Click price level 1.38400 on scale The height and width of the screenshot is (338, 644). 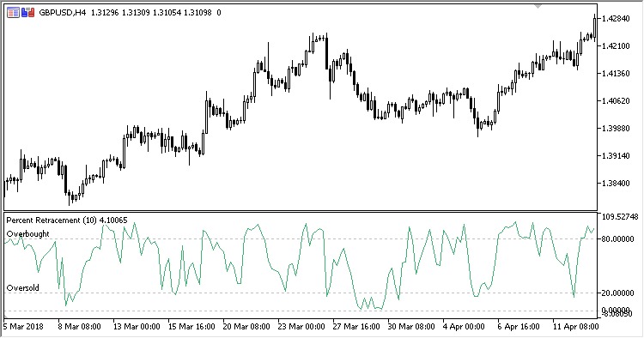[x=616, y=184]
